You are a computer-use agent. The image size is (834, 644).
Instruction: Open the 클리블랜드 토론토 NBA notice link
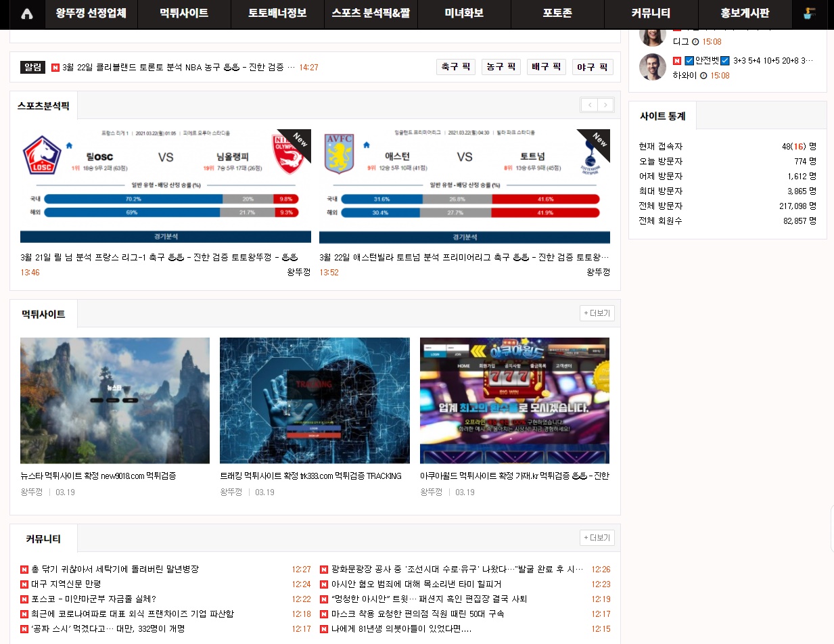click(x=179, y=67)
